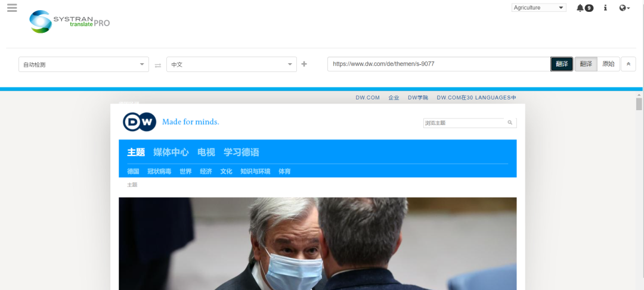Open the 世界 submenu item
The height and width of the screenshot is (290, 644).
point(185,171)
